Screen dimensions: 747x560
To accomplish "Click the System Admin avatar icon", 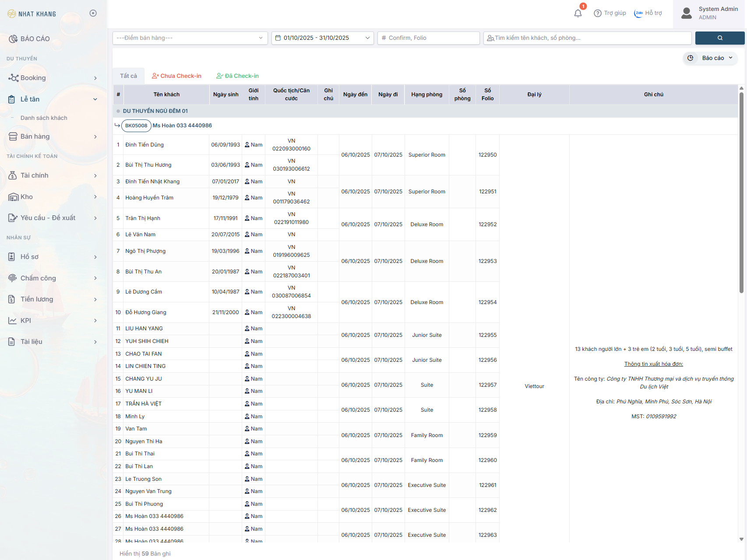I will point(687,13).
